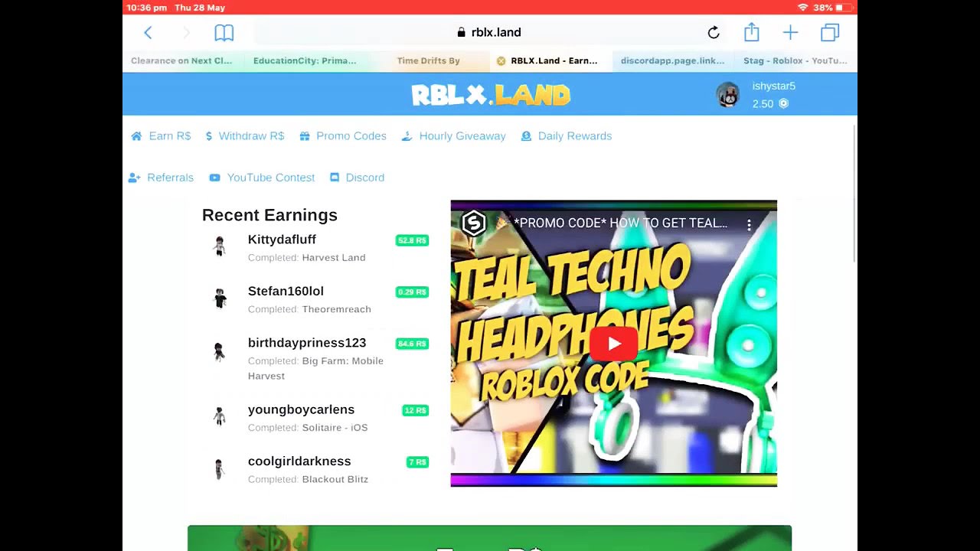Click the 0.29 R$ badge
This screenshot has height=551, width=980.
[x=412, y=292]
